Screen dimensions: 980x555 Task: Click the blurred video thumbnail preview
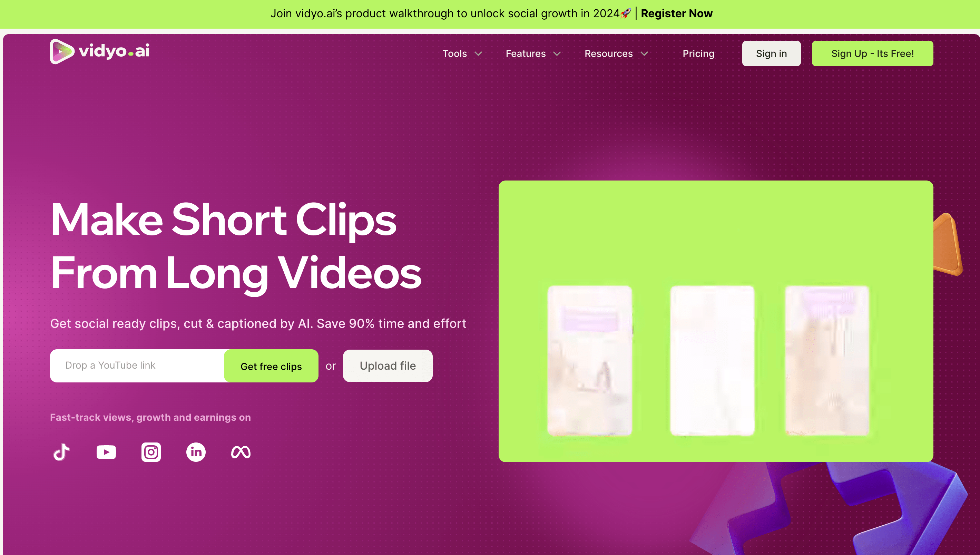715,321
